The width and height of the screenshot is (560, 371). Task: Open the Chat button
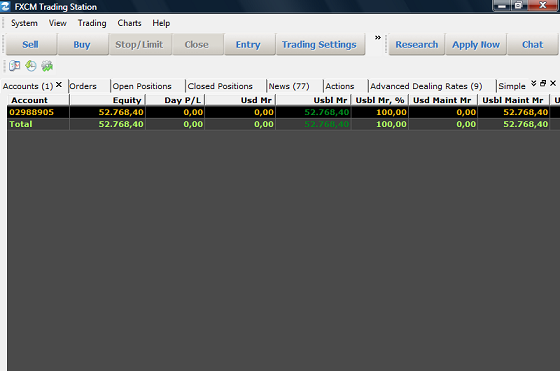pos(532,44)
